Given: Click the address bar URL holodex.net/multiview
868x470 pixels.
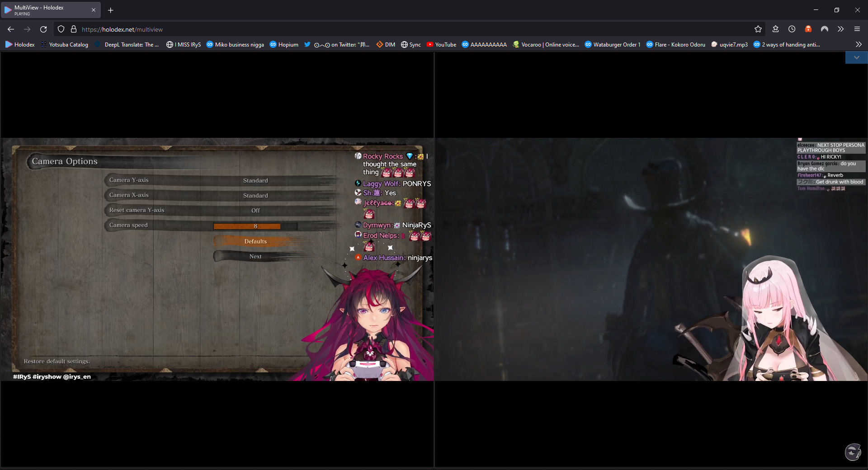Looking at the screenshot, I should tap(122, 29).
